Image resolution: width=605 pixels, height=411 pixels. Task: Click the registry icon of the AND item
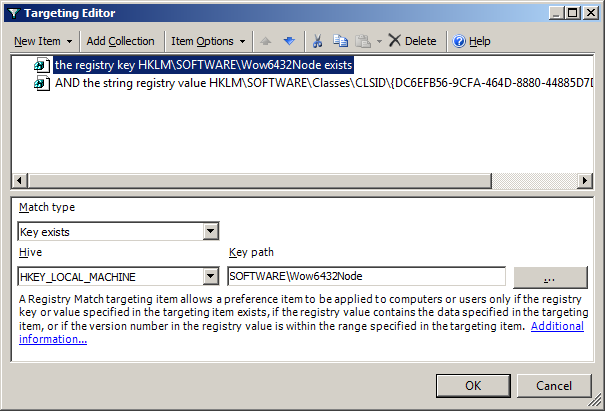coord(41,84)
